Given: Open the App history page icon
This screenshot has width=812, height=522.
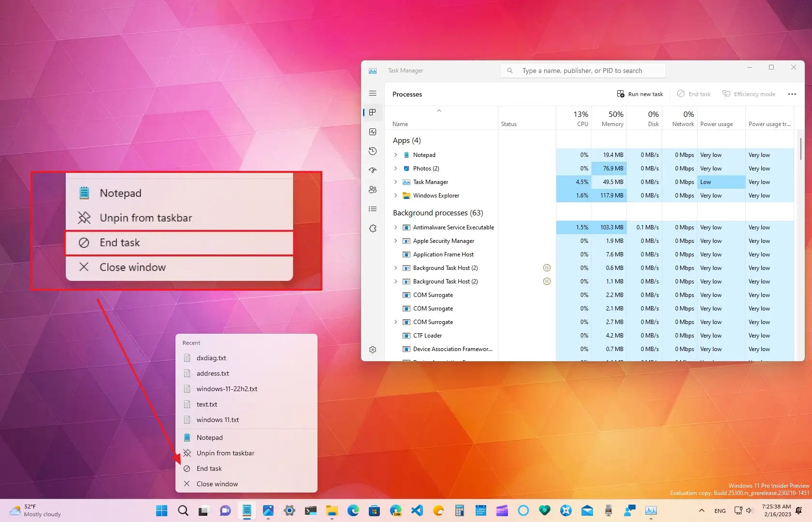Looking at the screenshot, I should click(x=373, y=151).
